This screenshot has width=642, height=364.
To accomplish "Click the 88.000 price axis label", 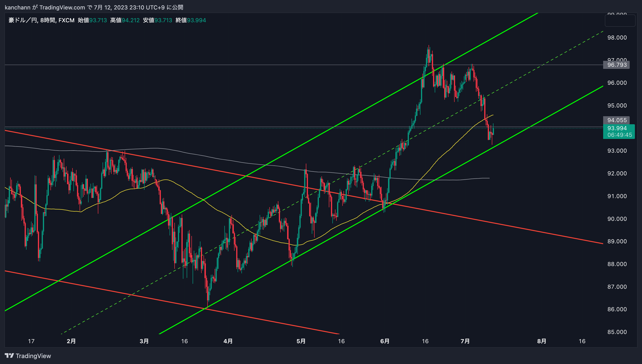I will coord(617,264).
